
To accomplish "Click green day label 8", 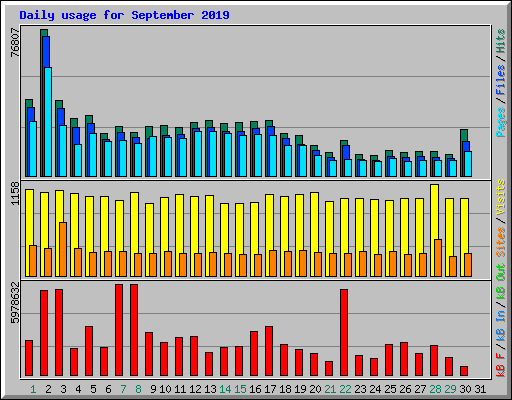I will [138, 389].
